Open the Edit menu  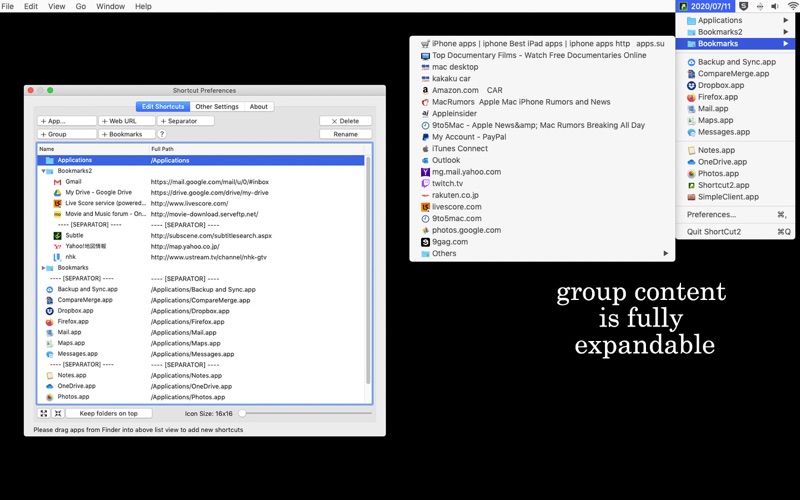point(31,6)
